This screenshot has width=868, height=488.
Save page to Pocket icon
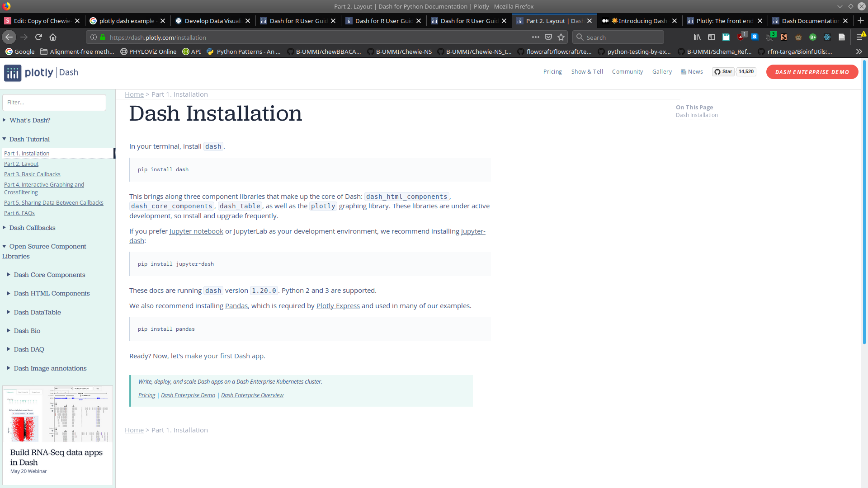[x=548, y=38]
